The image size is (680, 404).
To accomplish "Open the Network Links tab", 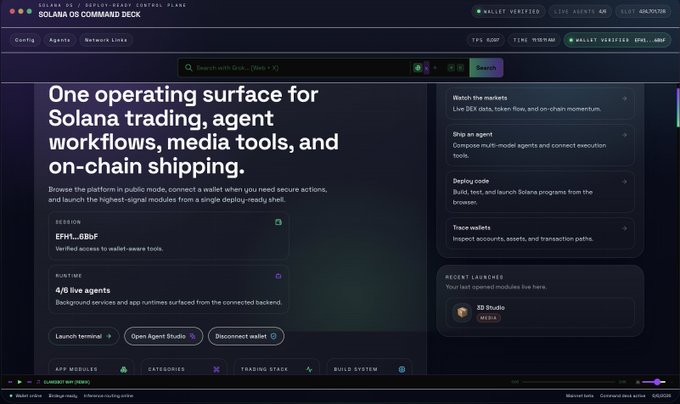I will [106, 40].
